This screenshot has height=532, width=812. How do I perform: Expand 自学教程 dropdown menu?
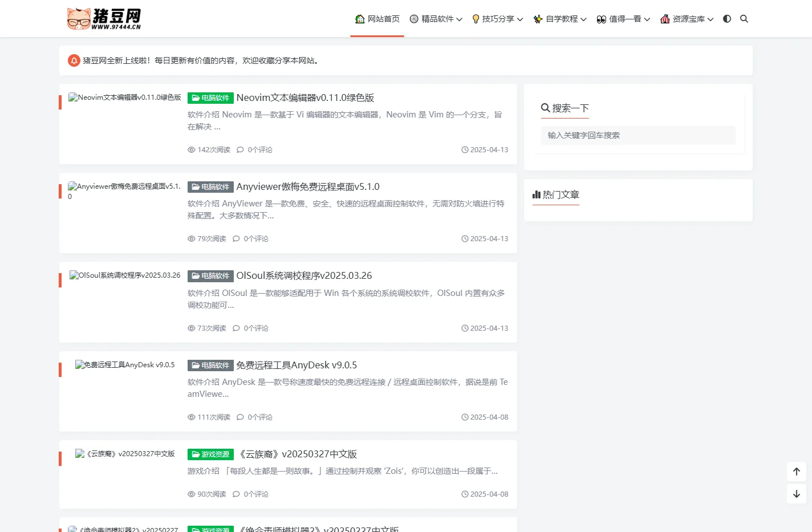point(560,19)
